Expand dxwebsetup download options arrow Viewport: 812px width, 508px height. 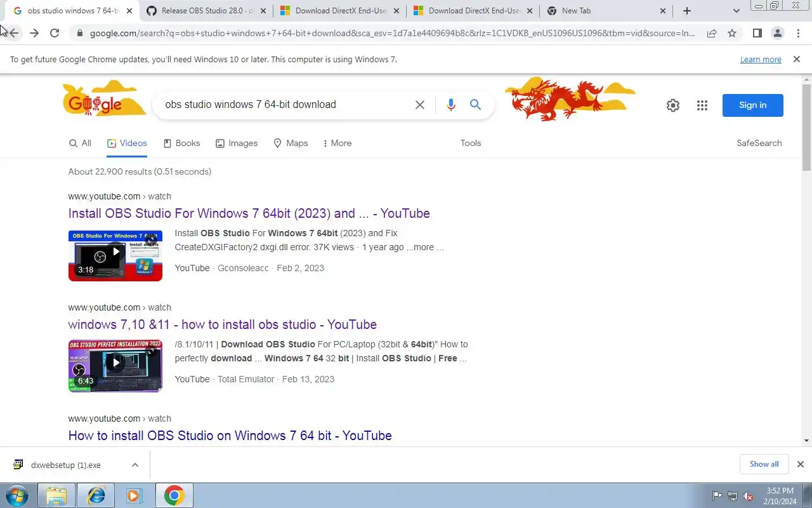134,465
